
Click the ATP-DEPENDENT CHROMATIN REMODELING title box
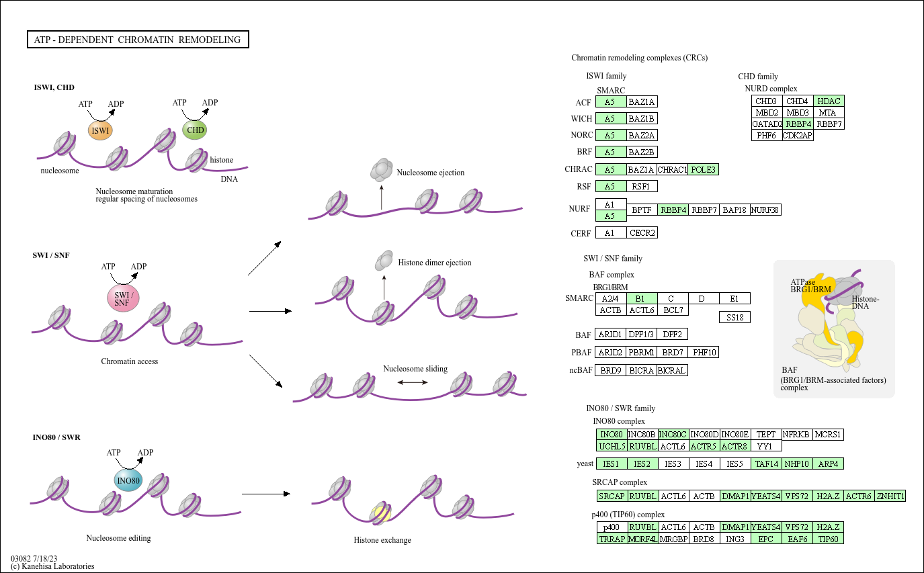[x=138, y=39]
